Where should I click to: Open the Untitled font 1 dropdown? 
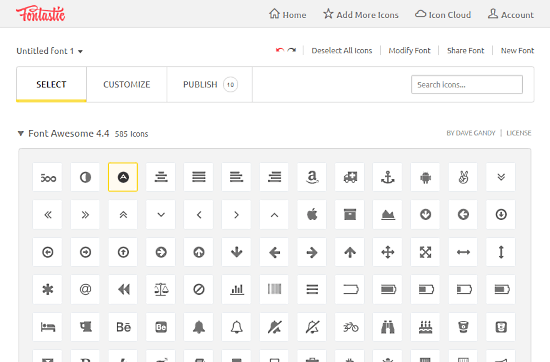coord(49,51)
